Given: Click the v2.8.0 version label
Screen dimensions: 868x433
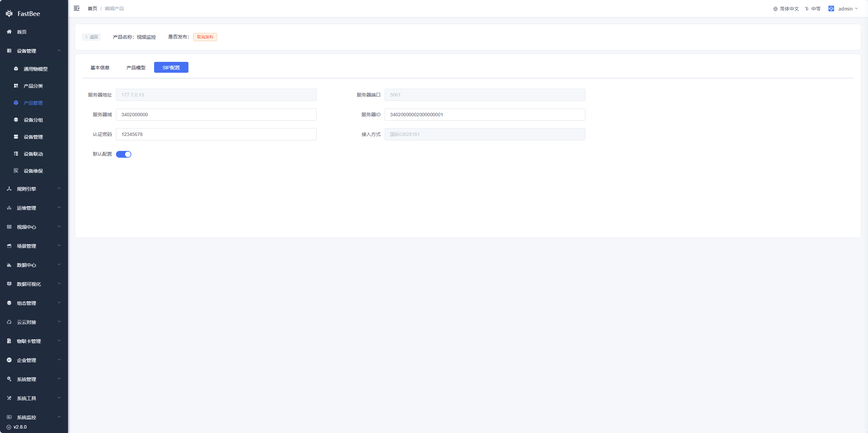Looking at the screenshot, I should tap(20, 427).
